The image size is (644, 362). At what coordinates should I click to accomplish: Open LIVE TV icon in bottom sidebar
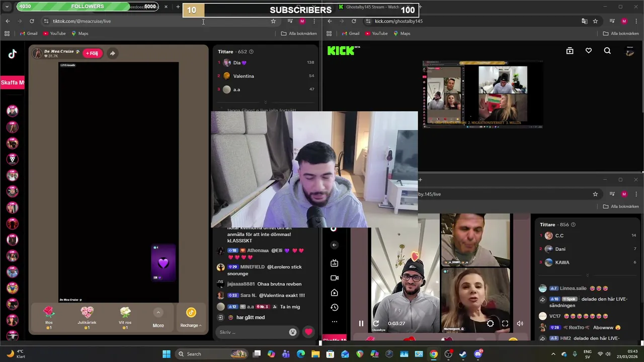click(x=334, y=263)
